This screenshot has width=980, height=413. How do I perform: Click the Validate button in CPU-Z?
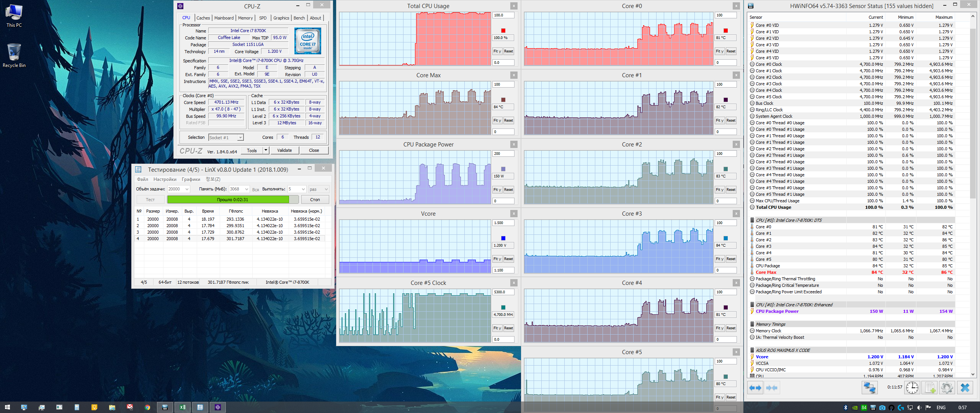click(284, 150)
